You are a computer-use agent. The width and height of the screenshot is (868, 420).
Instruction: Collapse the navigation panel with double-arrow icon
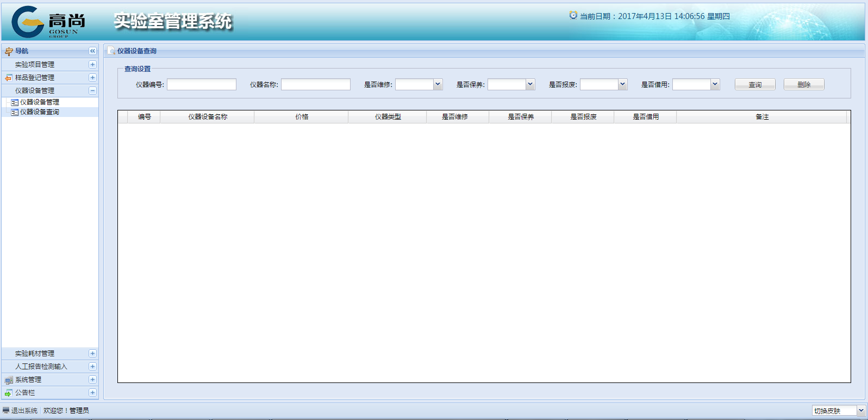pyautogui.click(x=92, y=51)
